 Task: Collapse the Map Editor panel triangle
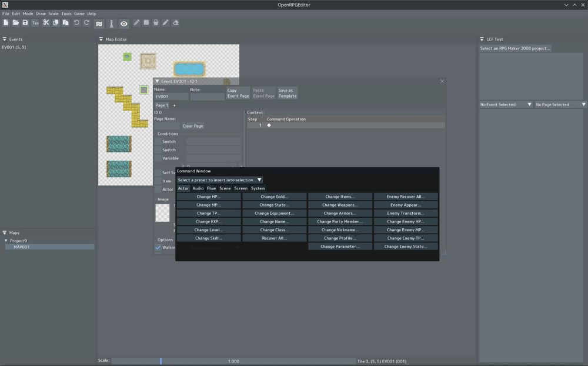(101, 39)
